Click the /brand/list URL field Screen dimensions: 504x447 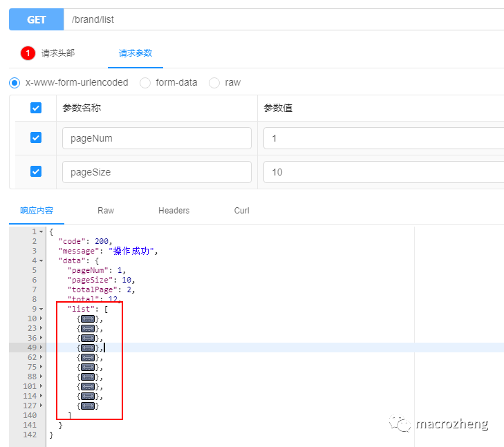[284, 19]
